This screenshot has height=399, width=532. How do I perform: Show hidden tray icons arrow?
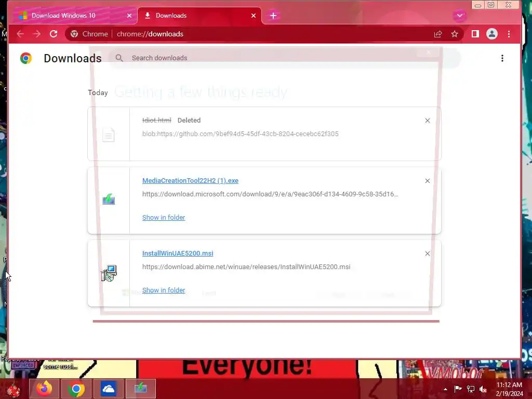tap(445, 389)
